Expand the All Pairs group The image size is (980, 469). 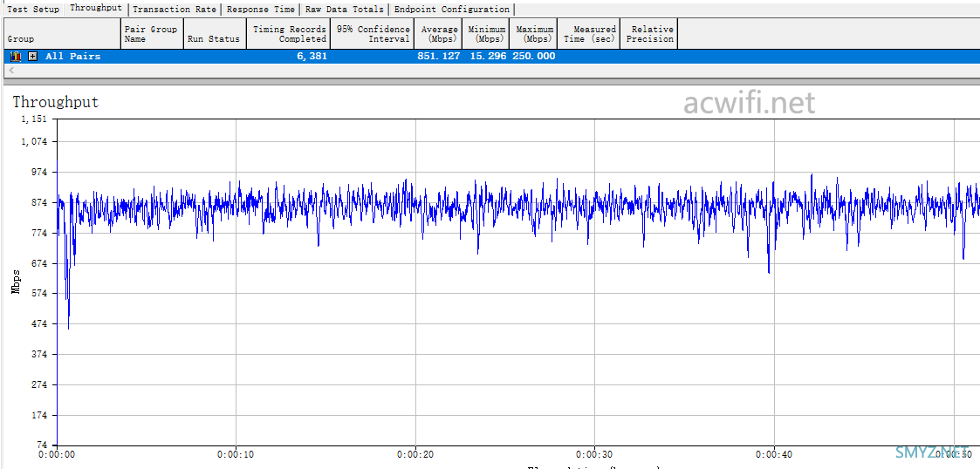pyautogui.click(x=33, y=56)
